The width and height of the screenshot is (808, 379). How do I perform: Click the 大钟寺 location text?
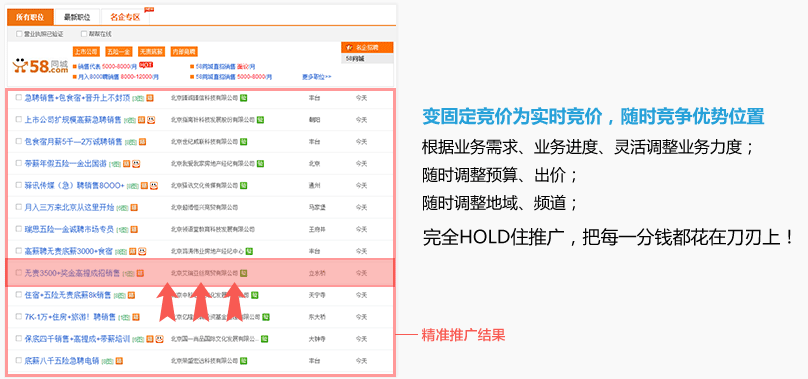[317, 339]
